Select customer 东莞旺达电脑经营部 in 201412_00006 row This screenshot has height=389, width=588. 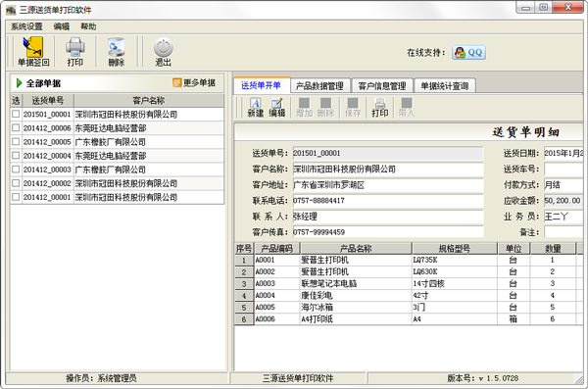149,128
